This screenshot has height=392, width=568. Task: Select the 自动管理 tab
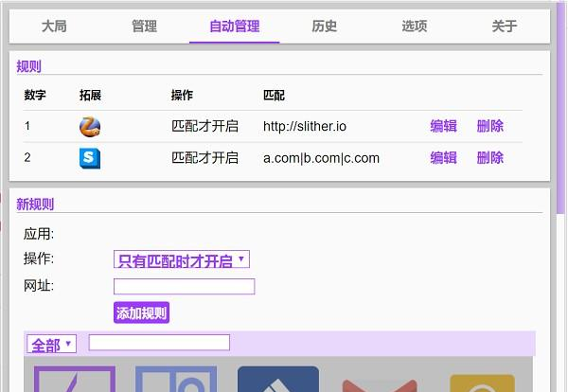235,27
